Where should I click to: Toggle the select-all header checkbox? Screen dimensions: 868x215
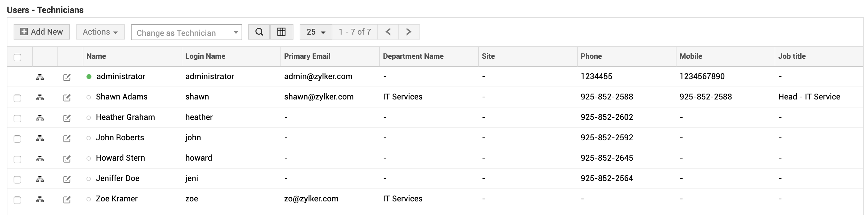click(x=18, y=57)
